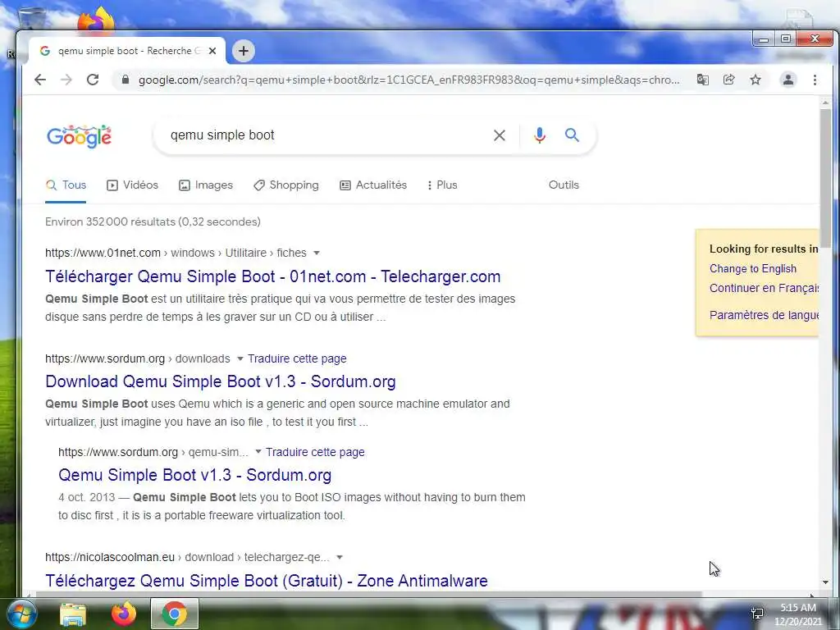Click Traduire cette page for qemu-sim result
The height and width of the screenshot is (630, 840).
tap(315, 452)
